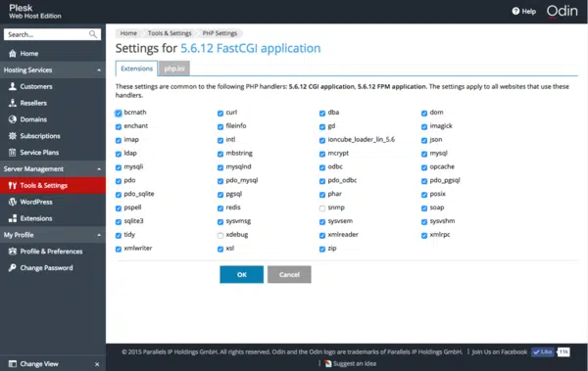This screenshot has height=371, width=588.
Task: Click the Help question mark icon
Action: (515, 11)
